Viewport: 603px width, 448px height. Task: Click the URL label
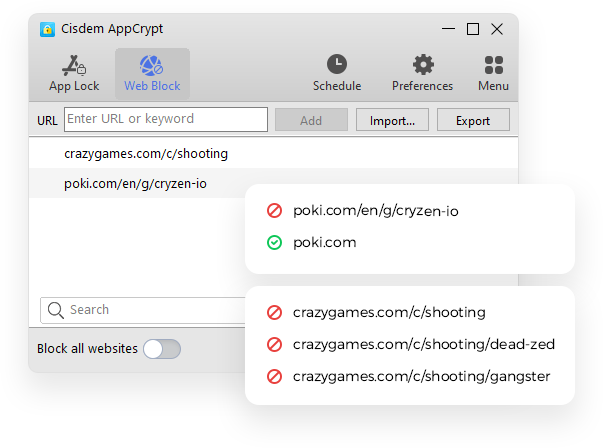pyautogui.click(x=47, y=121)
